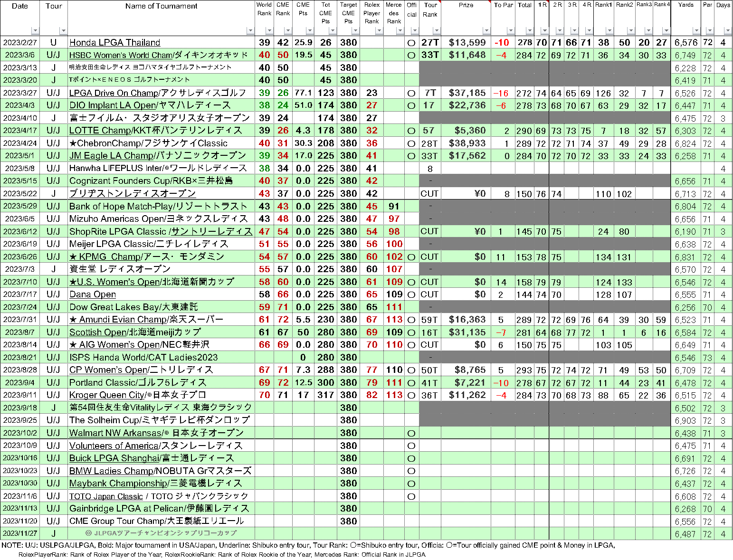Image resolution: width=733 pixels, height=560 pixels.
Task: Open the Yards column filter dropdown
Action: [x=696, y=31]
